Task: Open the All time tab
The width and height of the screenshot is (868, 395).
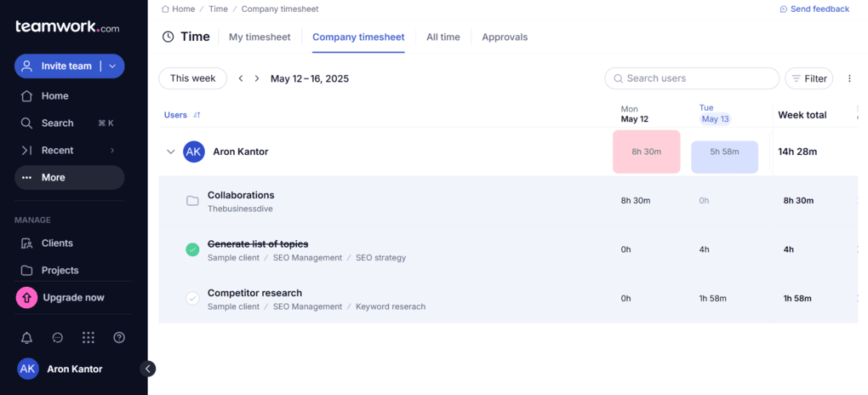Action: [x=443, y=37]
